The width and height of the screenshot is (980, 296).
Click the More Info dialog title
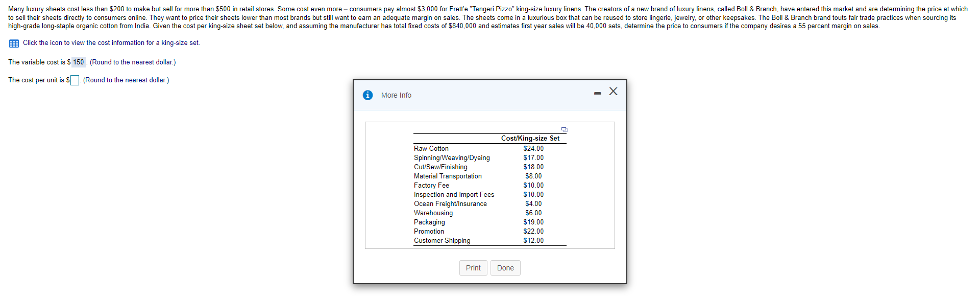pyautogui.click(x=396, y=96)
